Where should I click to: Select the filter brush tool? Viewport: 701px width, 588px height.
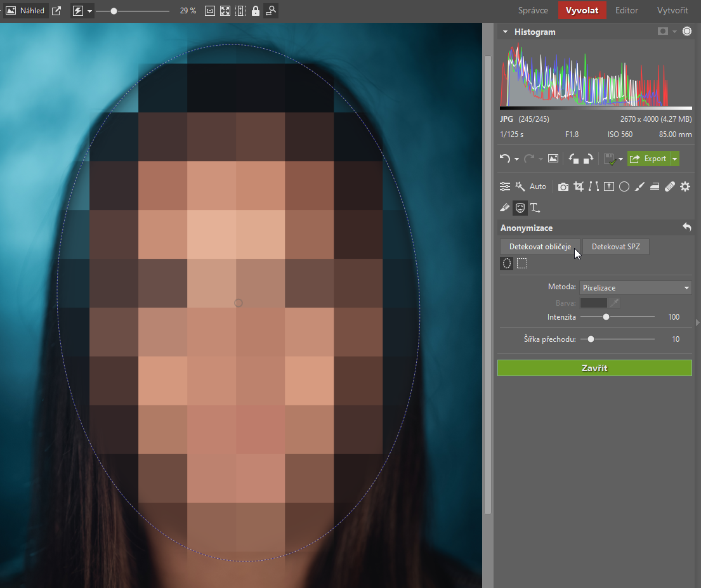(x=639, y=186)
